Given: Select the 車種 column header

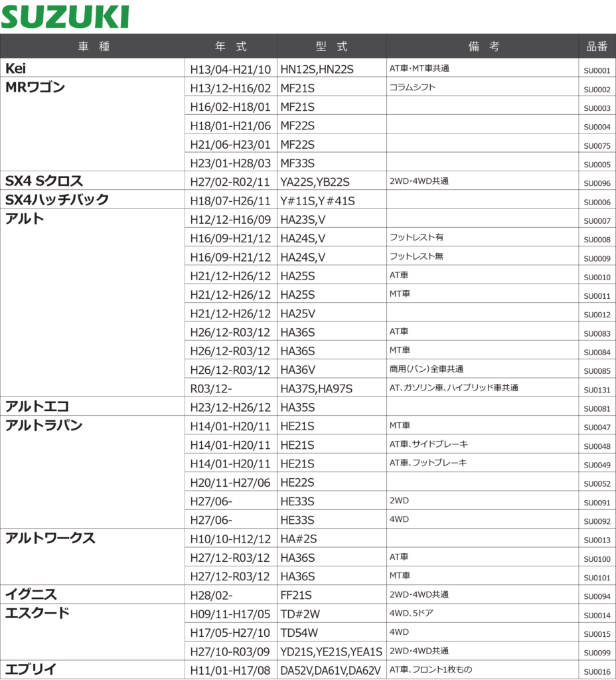Looking at the screenshot, I should point(93,46).
